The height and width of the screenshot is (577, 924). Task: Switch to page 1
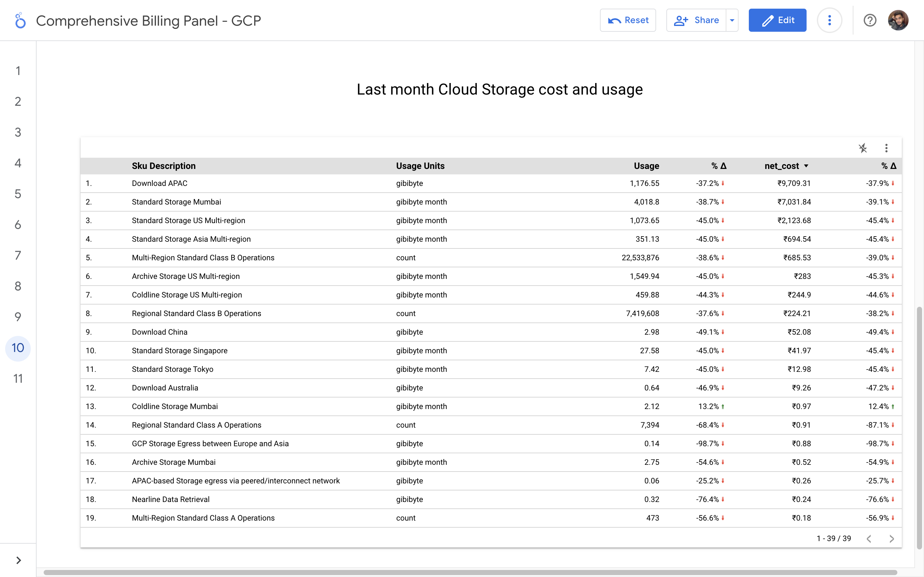click(18, 71)
